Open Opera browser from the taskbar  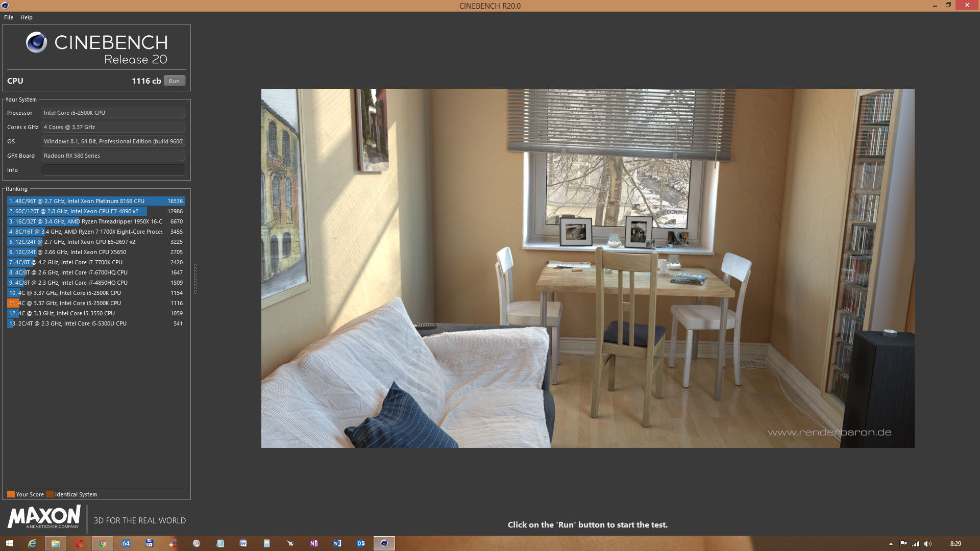pyautogui.click(x=79, y=543)
